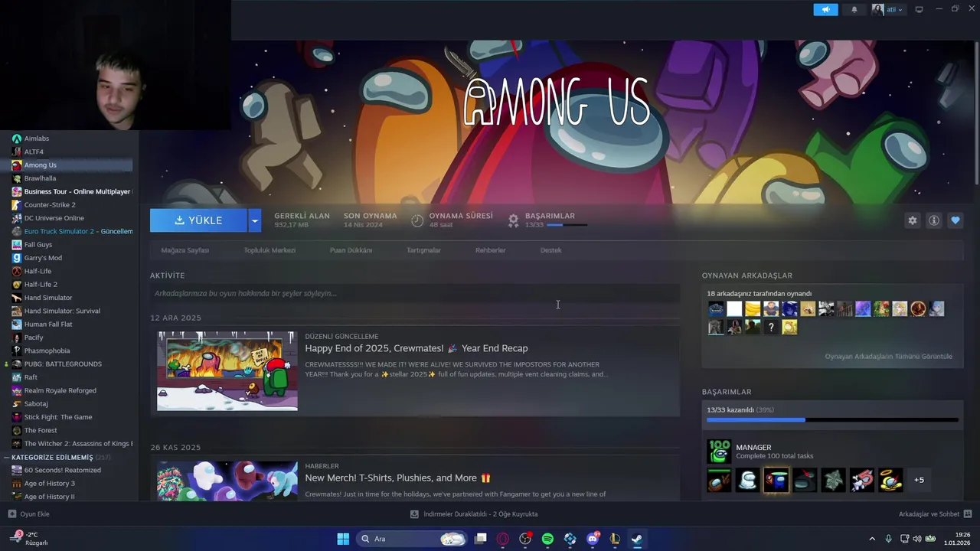Viewport: 980px width, 551px height.
Task: Open white ghost crewmate achievement icon
Action: 748,480
